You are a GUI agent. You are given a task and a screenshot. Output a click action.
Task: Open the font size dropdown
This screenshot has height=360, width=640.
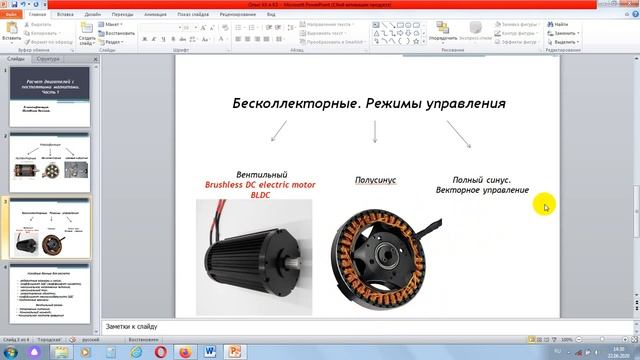(196, 28)
